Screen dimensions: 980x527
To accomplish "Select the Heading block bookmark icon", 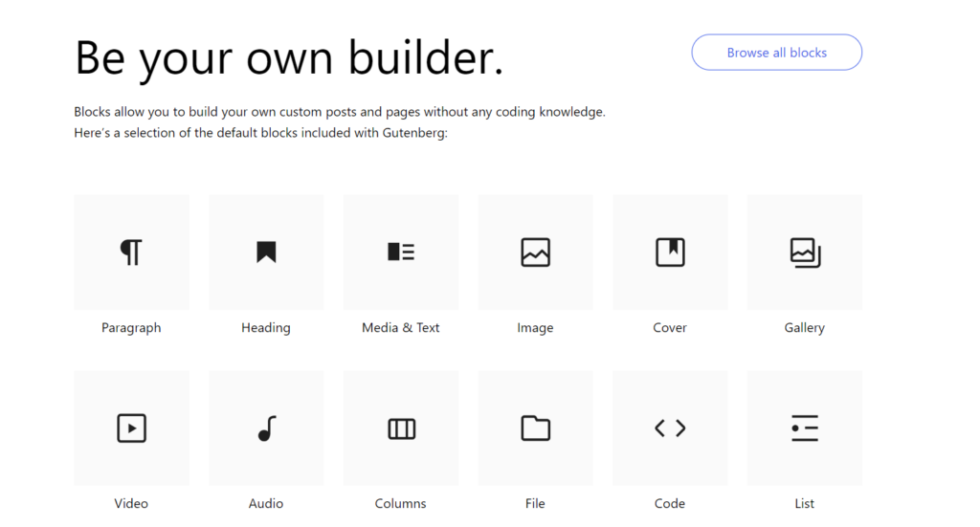I will tap(266, 253).
